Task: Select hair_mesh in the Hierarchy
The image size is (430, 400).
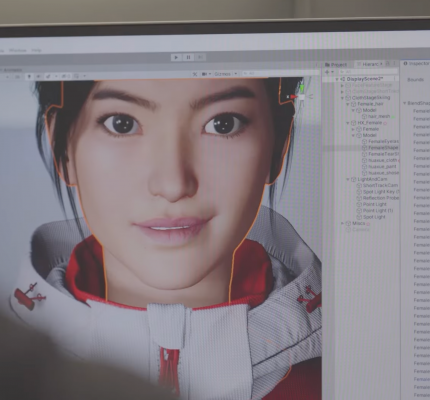Action: 379,116
